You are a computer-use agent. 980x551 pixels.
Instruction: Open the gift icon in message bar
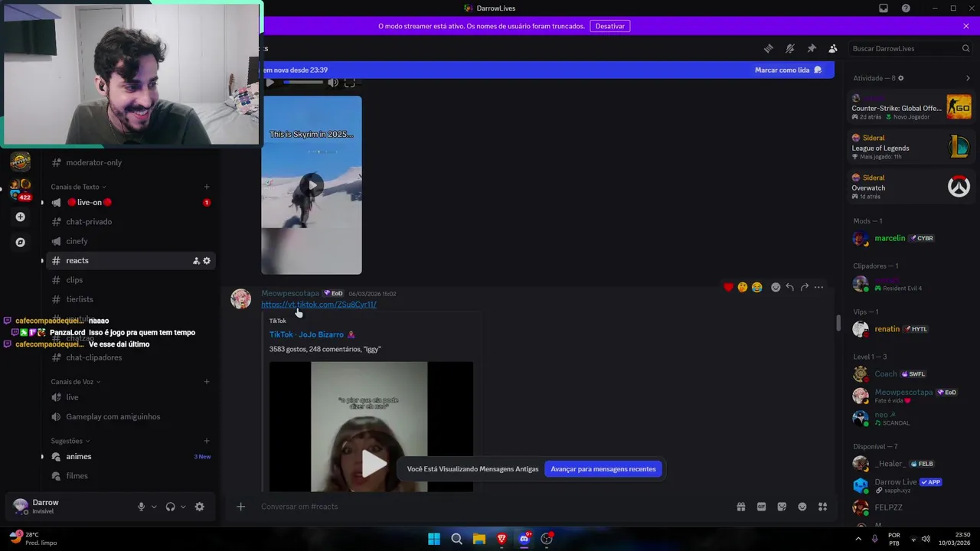(741, 507)
